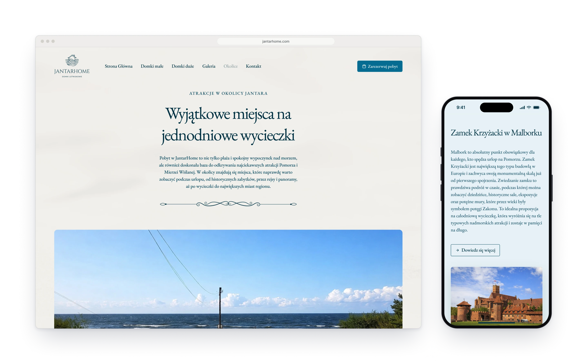Click the Zarezerwuj pobyt button
The width and height of the screenshot is (588, 364).
(380, 66)
